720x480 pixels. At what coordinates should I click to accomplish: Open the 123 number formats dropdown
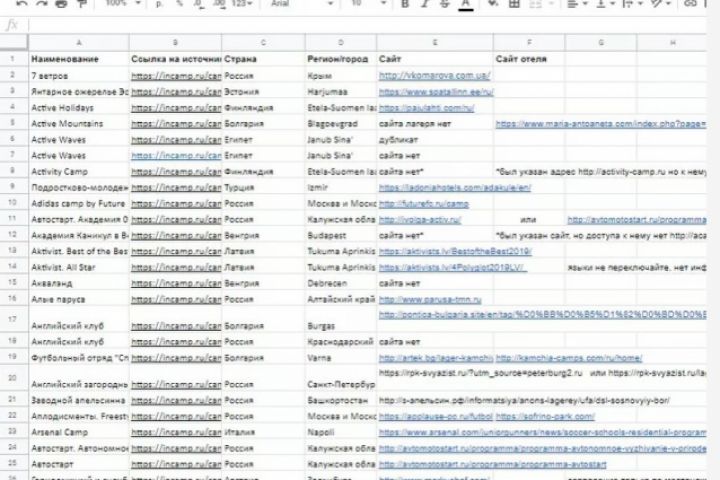pyautogui.click(x=242, y=4)
